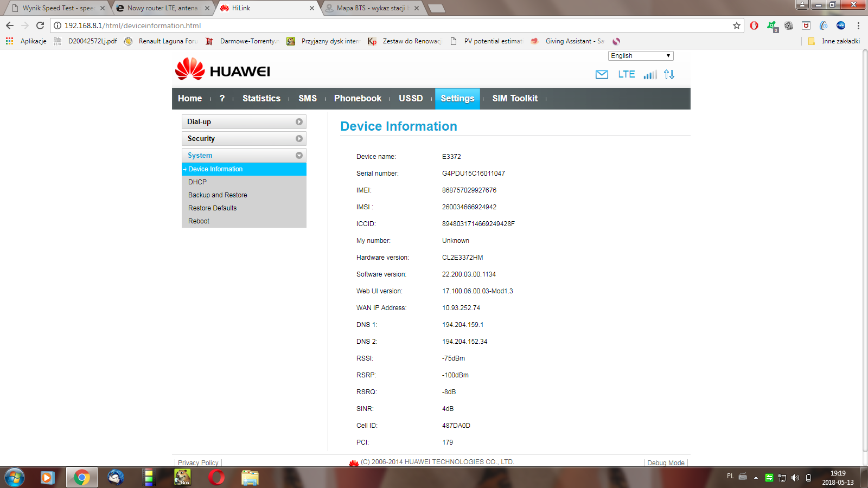The image size is (868, 488).
Task: Open the Renault Laguna Forum bookmark
Action: pyautogui.click(x=161, y=41)
